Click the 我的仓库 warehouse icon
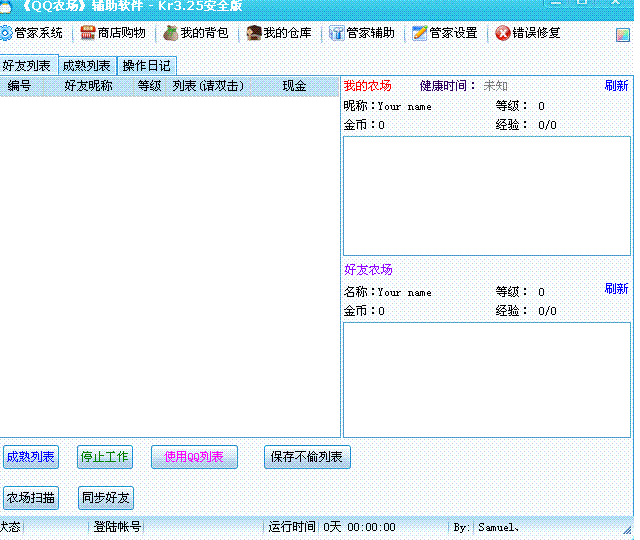The height and width of the screenshot is (540, 640). click(253, 33)
